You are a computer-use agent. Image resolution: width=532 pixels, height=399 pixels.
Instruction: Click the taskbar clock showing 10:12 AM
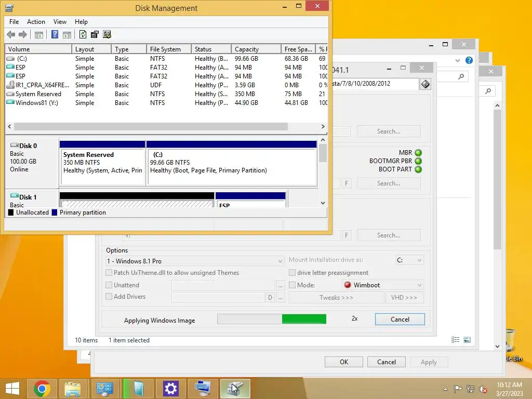point(509,389)
